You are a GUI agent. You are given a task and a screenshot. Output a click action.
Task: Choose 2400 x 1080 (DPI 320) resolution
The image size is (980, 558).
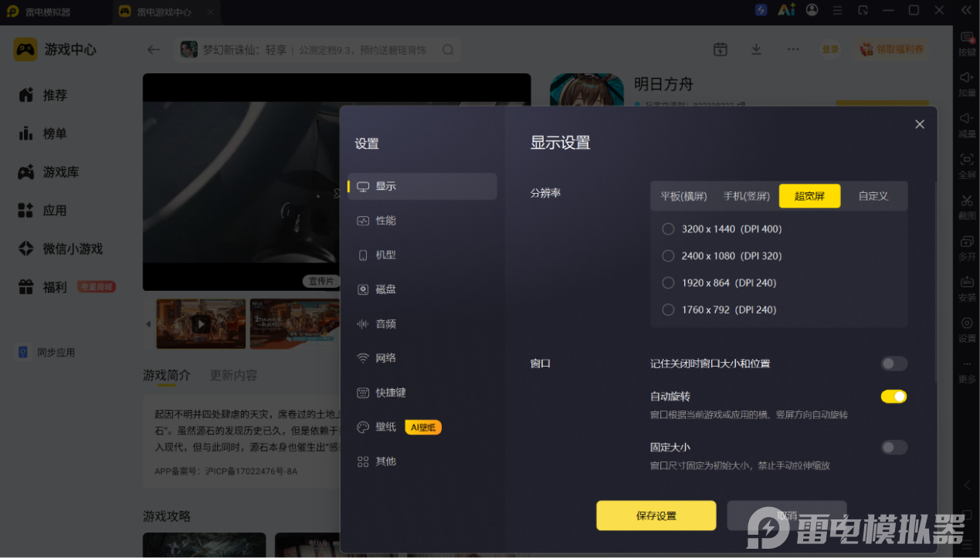click(722, 256)
